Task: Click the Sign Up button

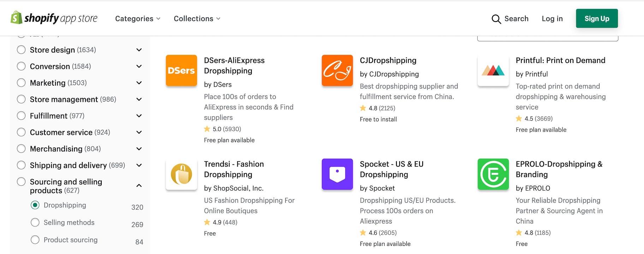Action: coord(597,18)
